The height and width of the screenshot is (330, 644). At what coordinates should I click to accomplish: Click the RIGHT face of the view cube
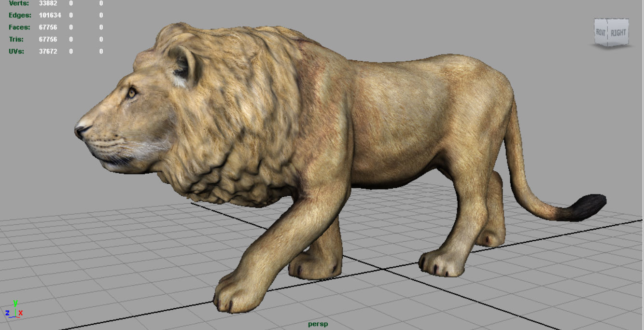tap(618, 33)
